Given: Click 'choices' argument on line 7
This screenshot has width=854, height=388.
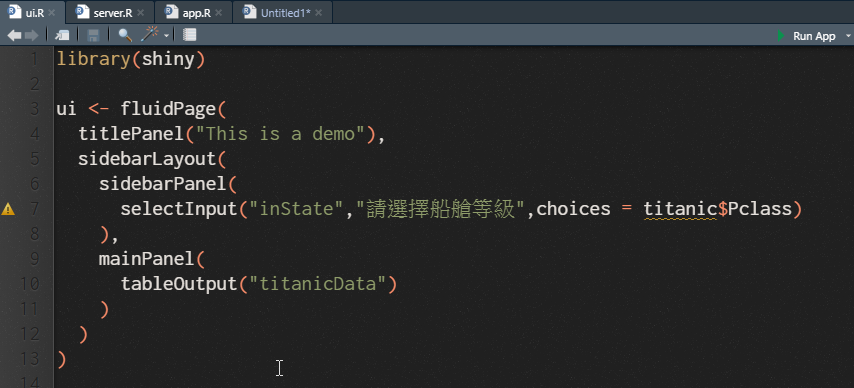Looking at the screenshot, I should (x=573, y=209).
